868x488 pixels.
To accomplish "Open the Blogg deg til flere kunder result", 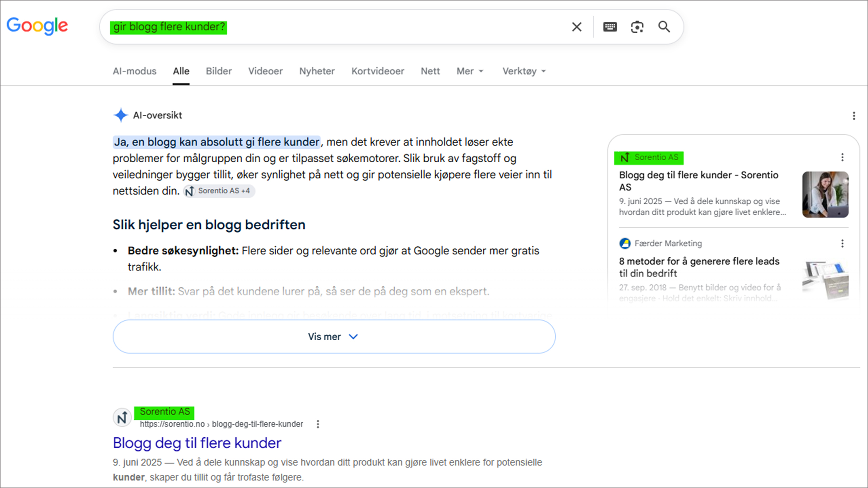I will coord(197,443).
